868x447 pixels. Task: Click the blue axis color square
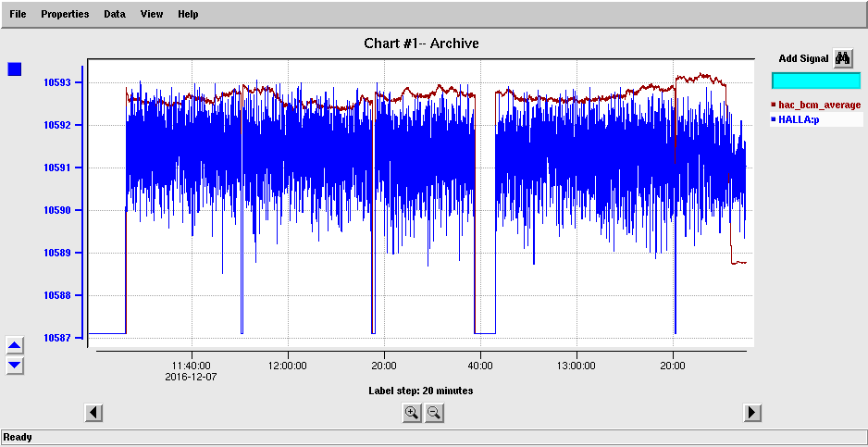15,69
